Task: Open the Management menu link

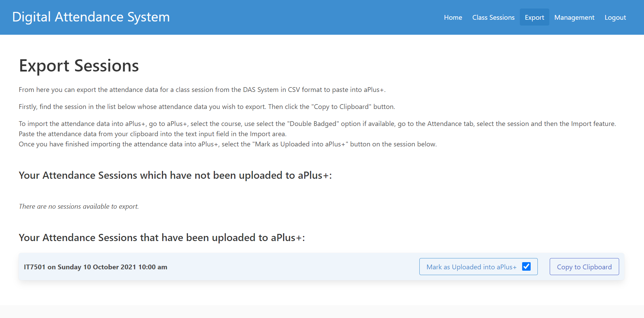Action: point(574,17)
